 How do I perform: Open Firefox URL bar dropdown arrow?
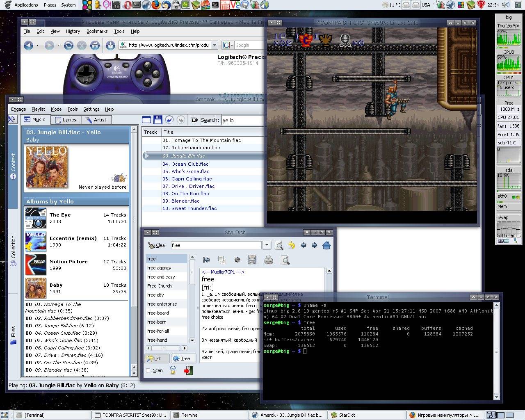point(214,45)
